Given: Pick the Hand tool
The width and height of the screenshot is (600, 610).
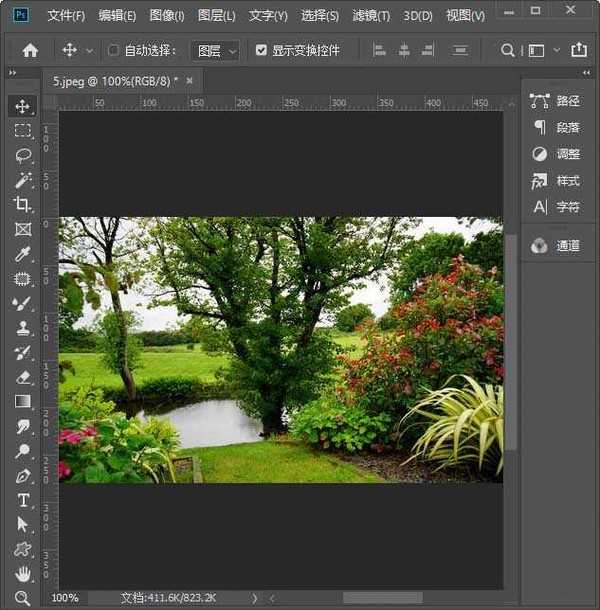Looking at the screenshot, I should click(x=22, y=574).
